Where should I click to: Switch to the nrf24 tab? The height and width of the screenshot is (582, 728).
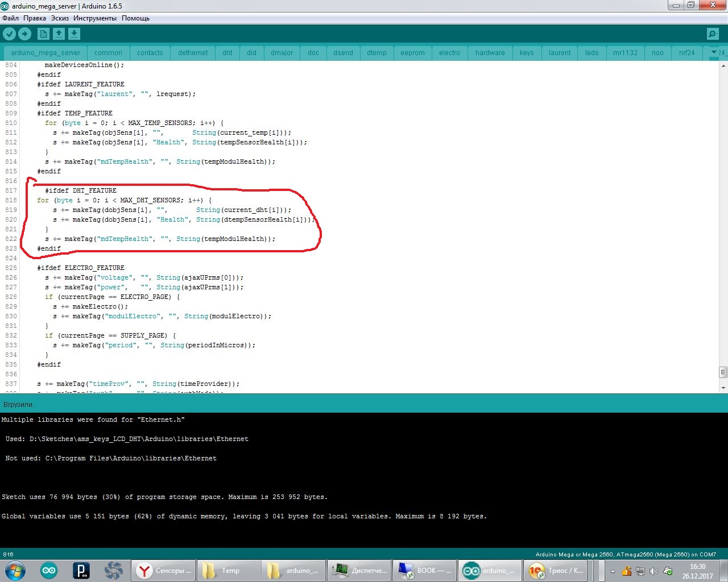[x=687, y=53]
